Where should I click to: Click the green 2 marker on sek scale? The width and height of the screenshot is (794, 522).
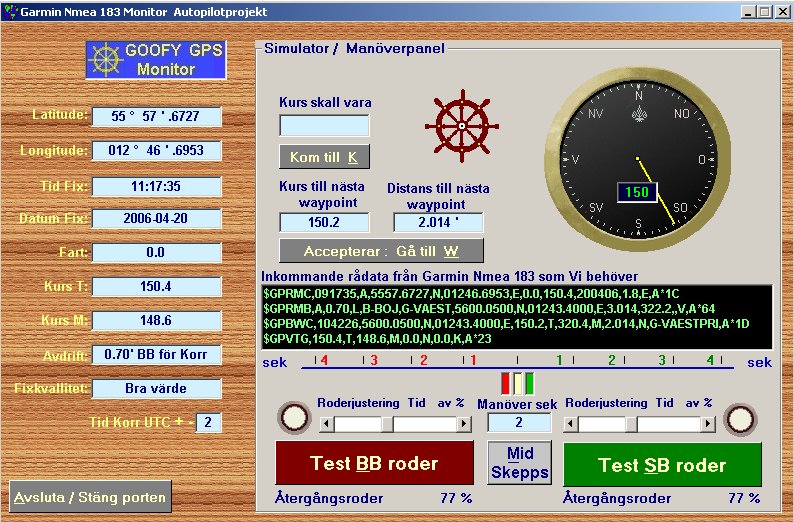tap(612, 360)
